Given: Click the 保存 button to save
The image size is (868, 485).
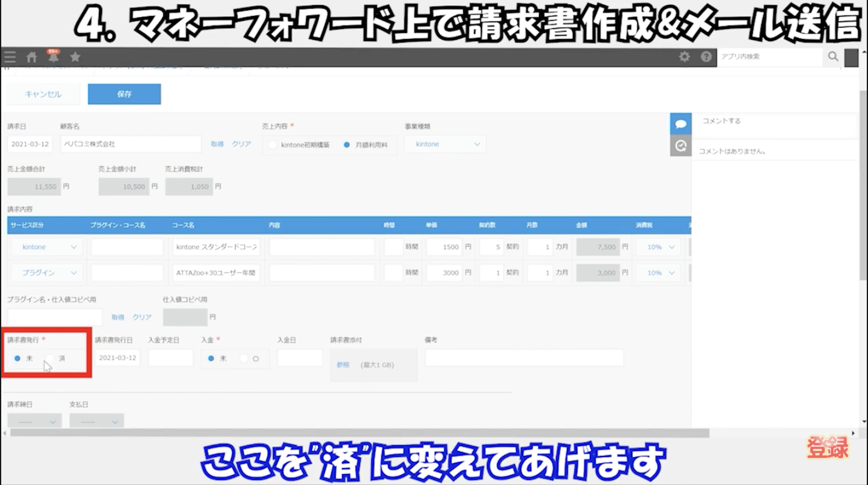Looking at the screenshot, I should coord(124,94).
